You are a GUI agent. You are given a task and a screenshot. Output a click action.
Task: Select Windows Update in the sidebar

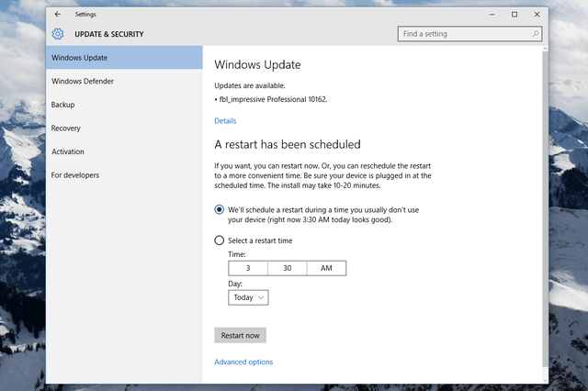click(x=124, y=58)
